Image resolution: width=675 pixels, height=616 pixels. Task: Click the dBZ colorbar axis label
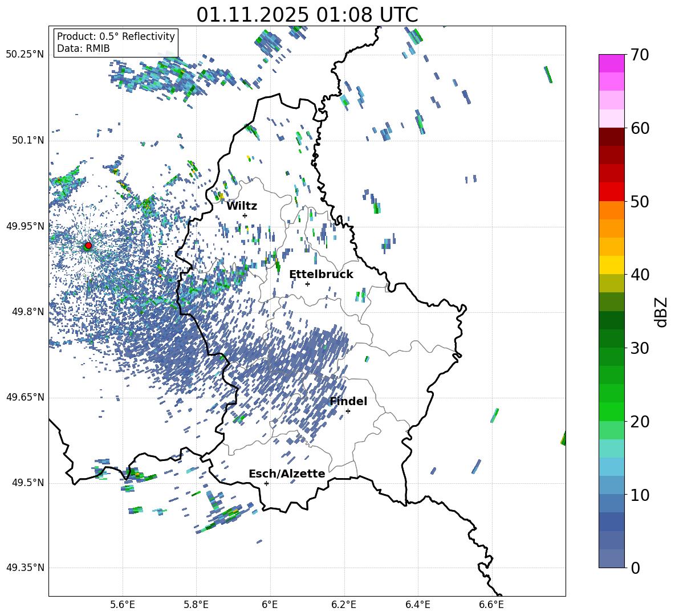click(661, 312)
